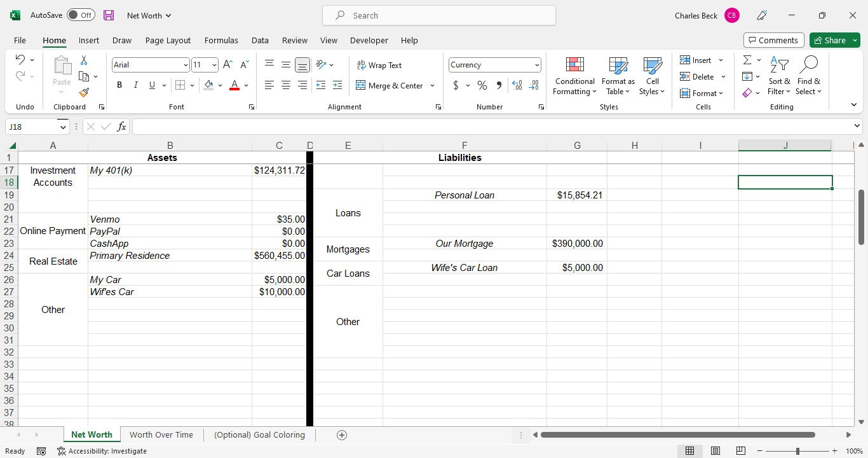Toggle AutoSave switch
Viewport: 868px width, 458px height.
pyautogui.click(x=81, y=15)
